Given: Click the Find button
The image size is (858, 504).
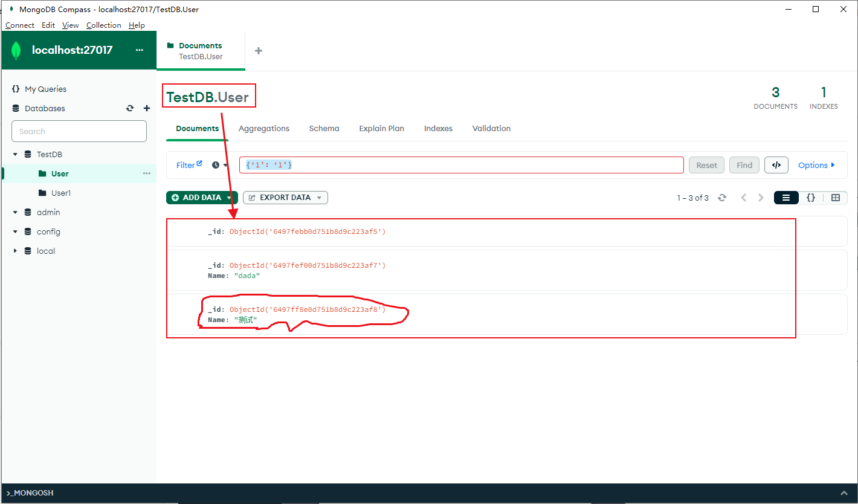Looking at the screenshot, I should pos(744,165).
